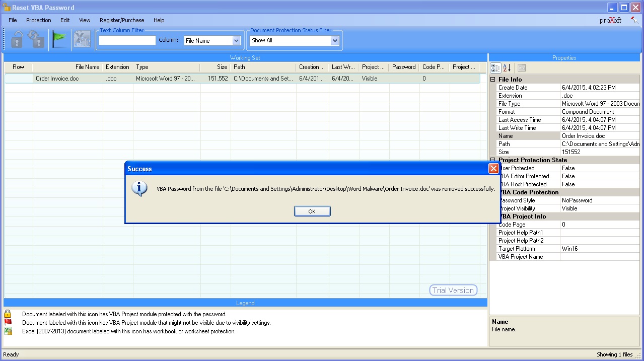Click the Visible cell in the grid row
This screenshot has height=361, width=644.
[374, 79]
